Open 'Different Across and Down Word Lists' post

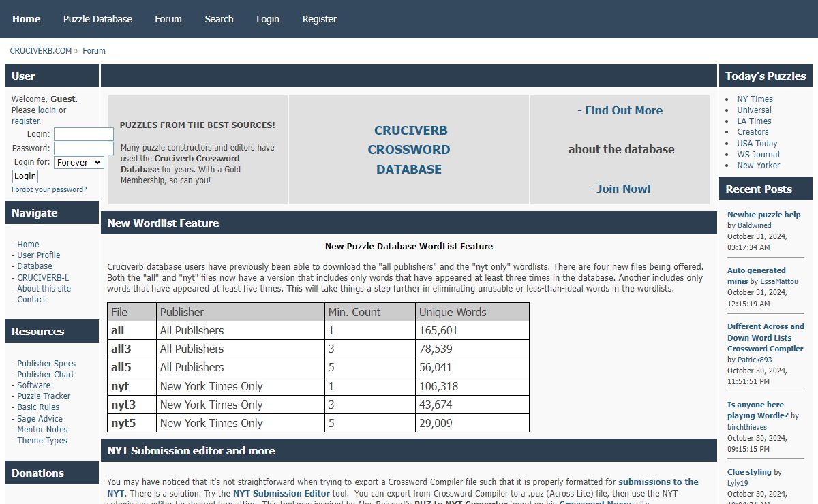click(766, 338)
